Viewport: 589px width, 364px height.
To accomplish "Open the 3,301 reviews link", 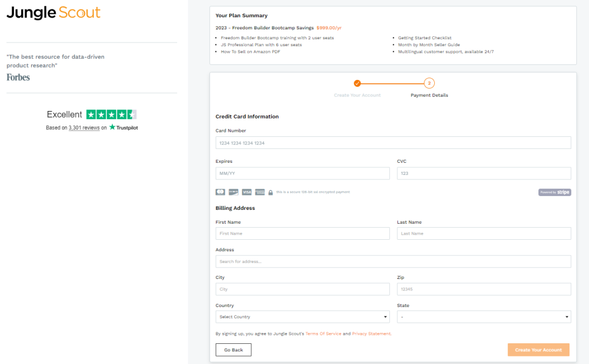I will 84,128.
